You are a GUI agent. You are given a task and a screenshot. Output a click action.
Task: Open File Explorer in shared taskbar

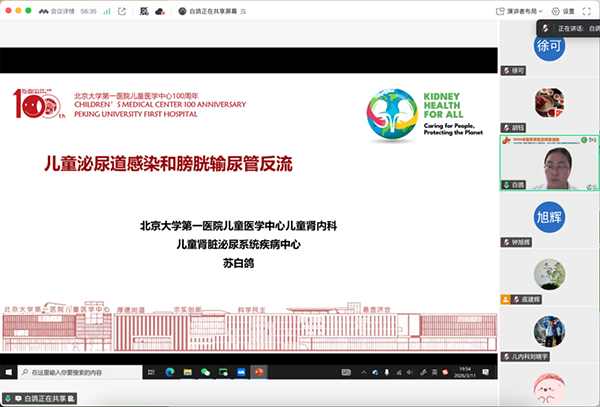click(x=188, y=372)
